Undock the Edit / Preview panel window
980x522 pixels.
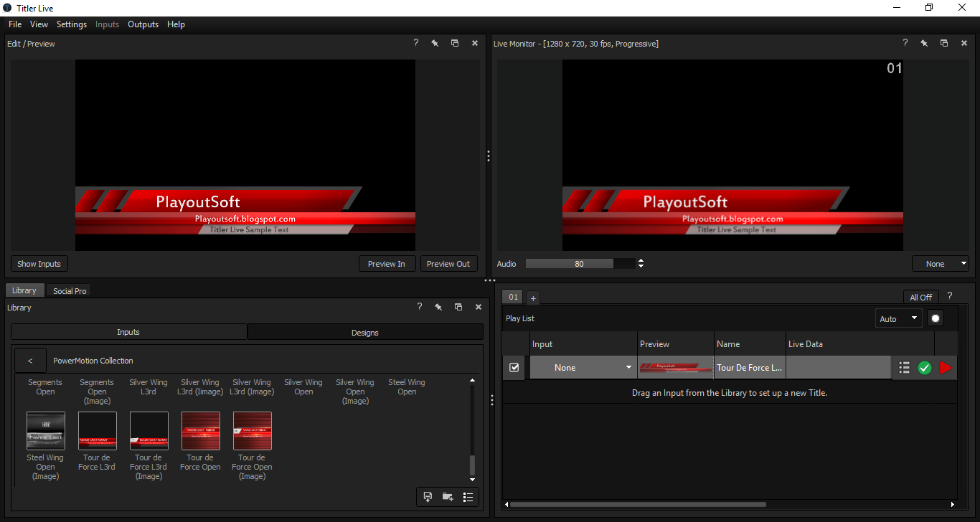[x=455, y=43]
